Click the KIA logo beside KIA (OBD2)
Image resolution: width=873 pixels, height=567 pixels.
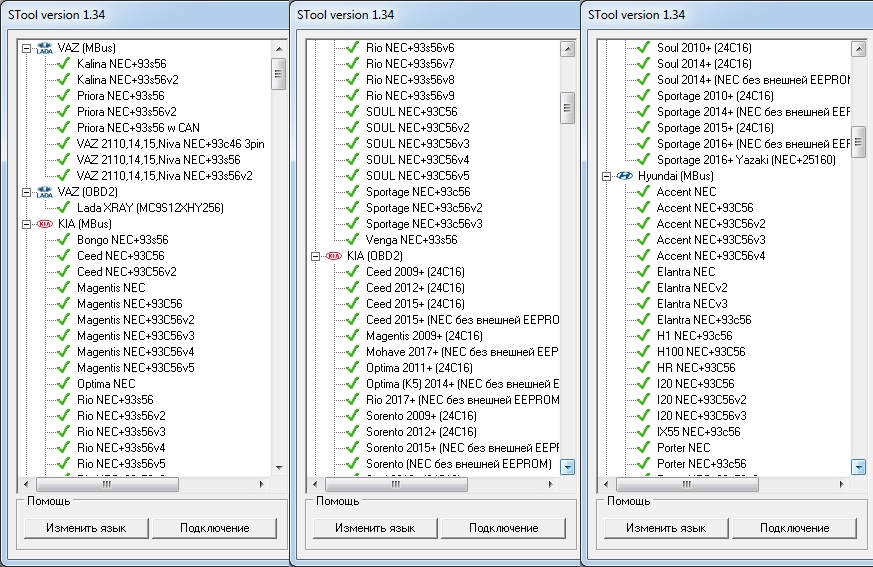coord(333,256)
